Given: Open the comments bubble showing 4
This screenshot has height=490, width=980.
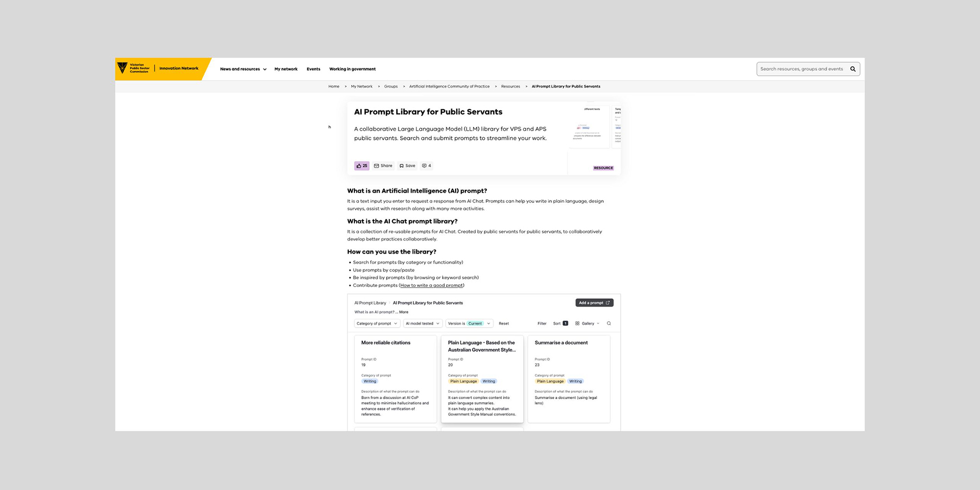Looking at the screenshot, I should (426, 166).
